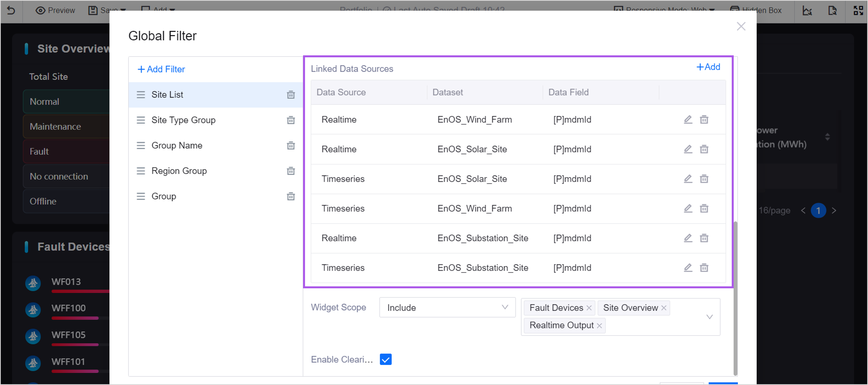Edit the Realtime EnOS_Substation_Site row
The width and height of the screenshot is (868, 385).
coord(688,238)
